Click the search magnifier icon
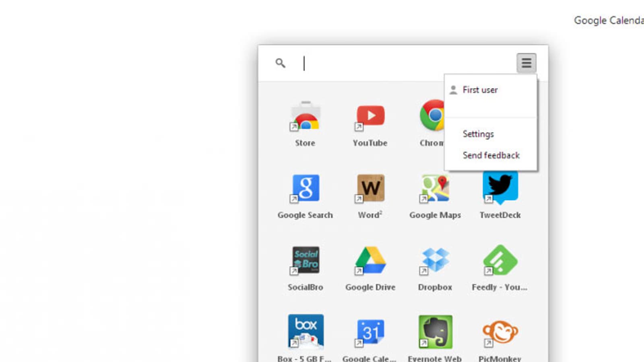644x362 pixels. pos(281,63)
